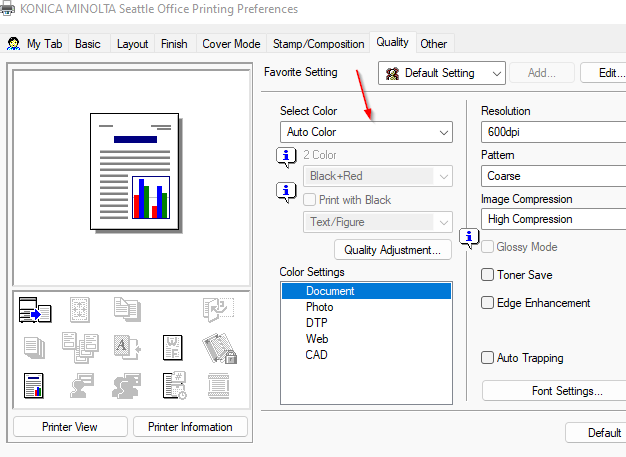Click the grayed padlock copy security icon
Screen dimensions: 626x457
pyautogui.click(x=219, y=348)
